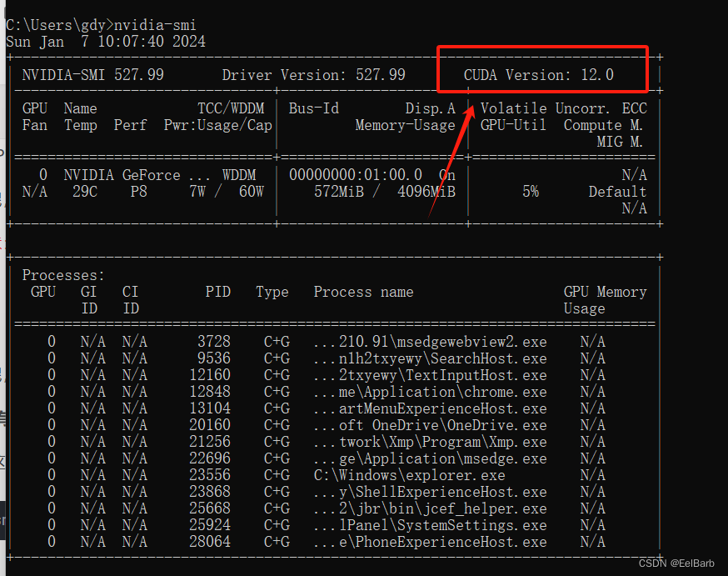Select the date line Sun Jan 7 2024
728x576 pixels.
tap(102, 41)
